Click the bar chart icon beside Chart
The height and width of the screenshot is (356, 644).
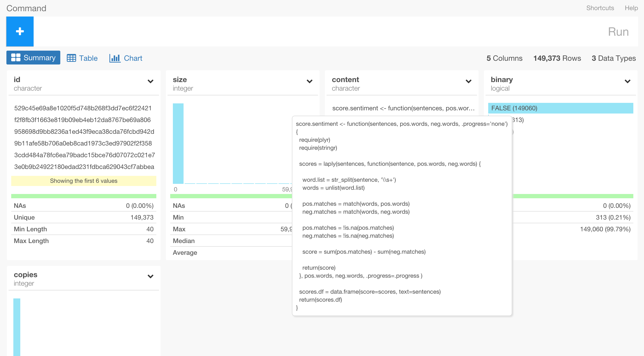(x=114, y=58)
